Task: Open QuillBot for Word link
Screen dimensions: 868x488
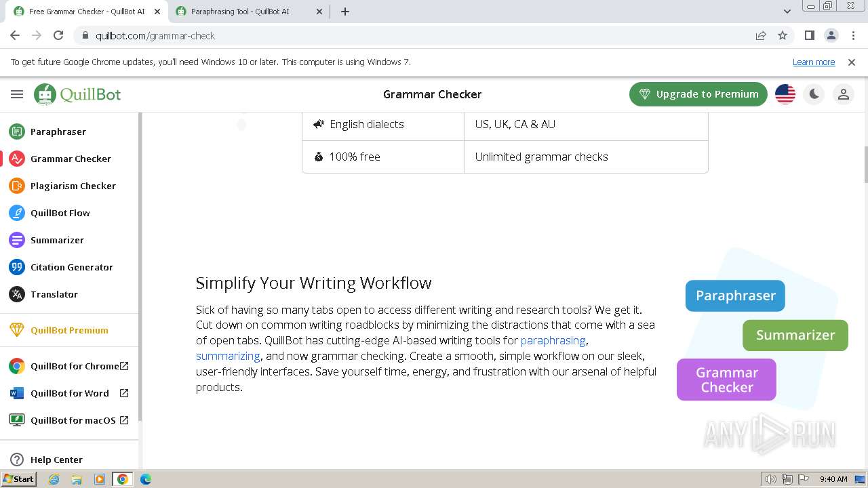Action: (x=70, y=393)
